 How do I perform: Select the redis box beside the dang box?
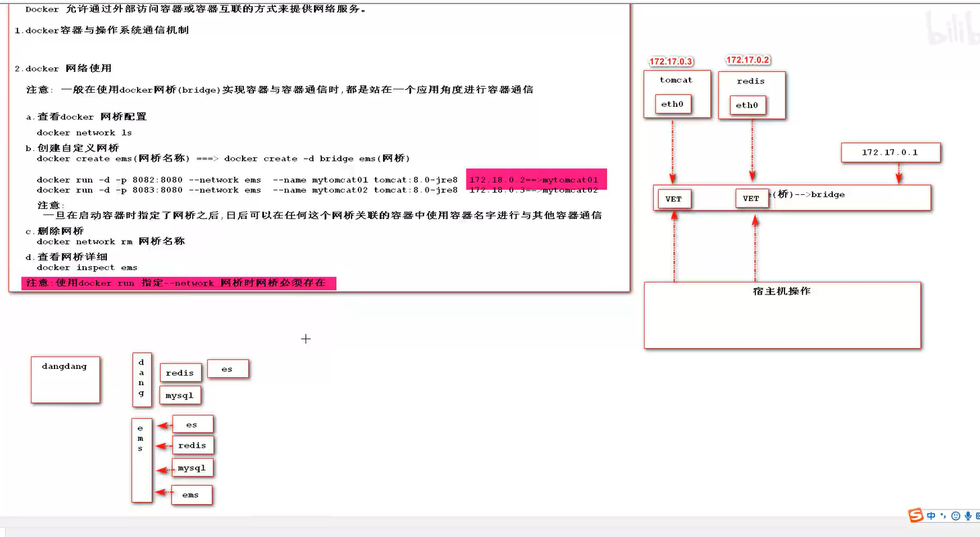tap(180, 373)
